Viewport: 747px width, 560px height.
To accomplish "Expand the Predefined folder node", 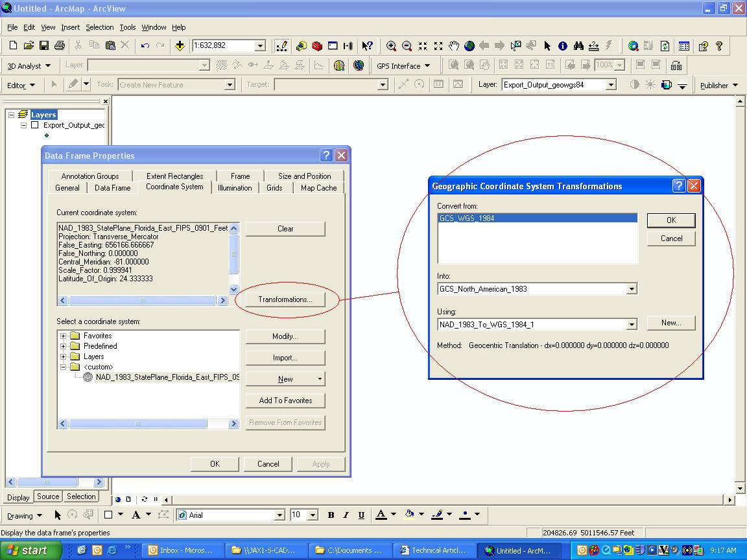I will 63,346.
